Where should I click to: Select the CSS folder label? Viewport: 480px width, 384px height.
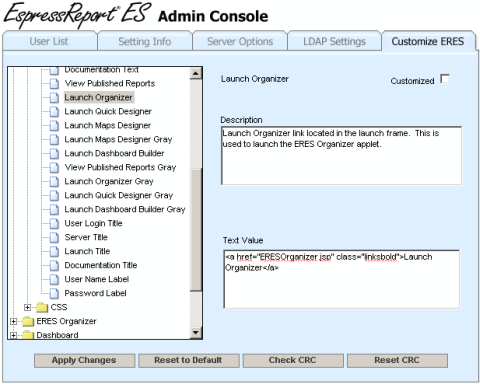point(59,307)
